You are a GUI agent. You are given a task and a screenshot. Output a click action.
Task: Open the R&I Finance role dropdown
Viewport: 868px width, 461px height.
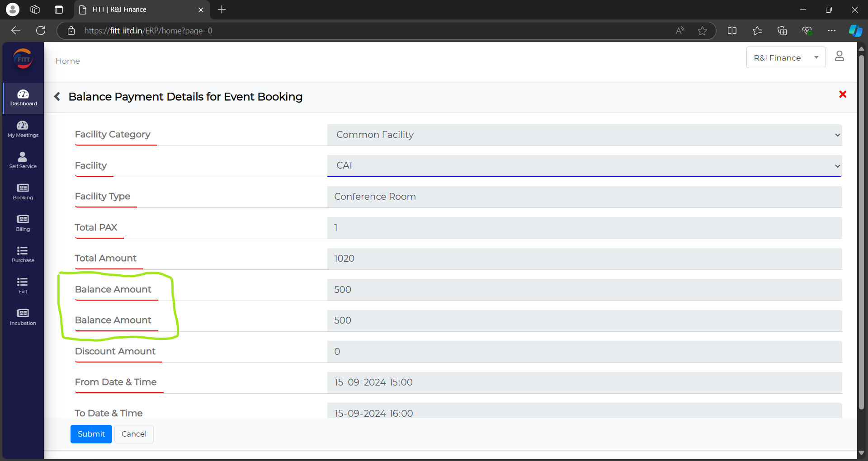click(x=785, y=58)
